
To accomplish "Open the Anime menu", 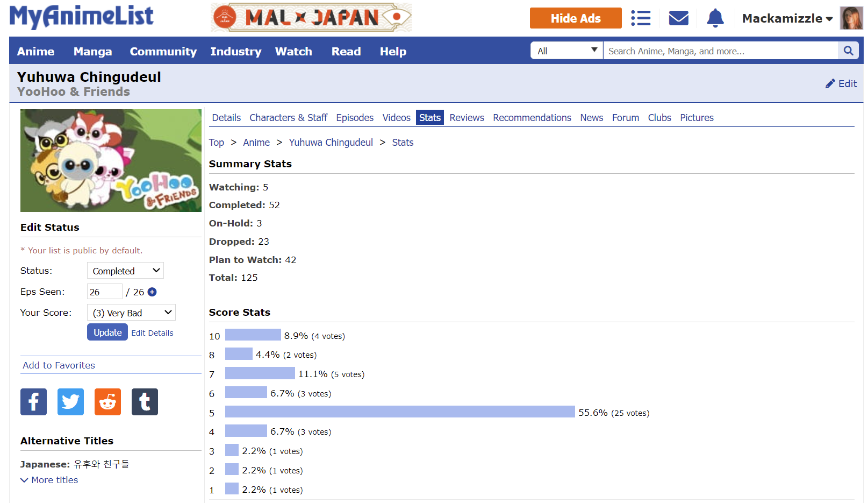I will pos(36,52).
